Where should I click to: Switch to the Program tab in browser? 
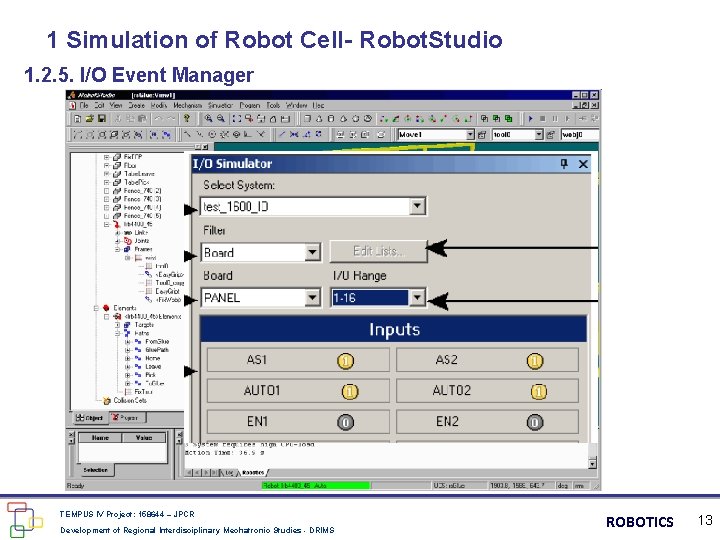coord(127,418)
